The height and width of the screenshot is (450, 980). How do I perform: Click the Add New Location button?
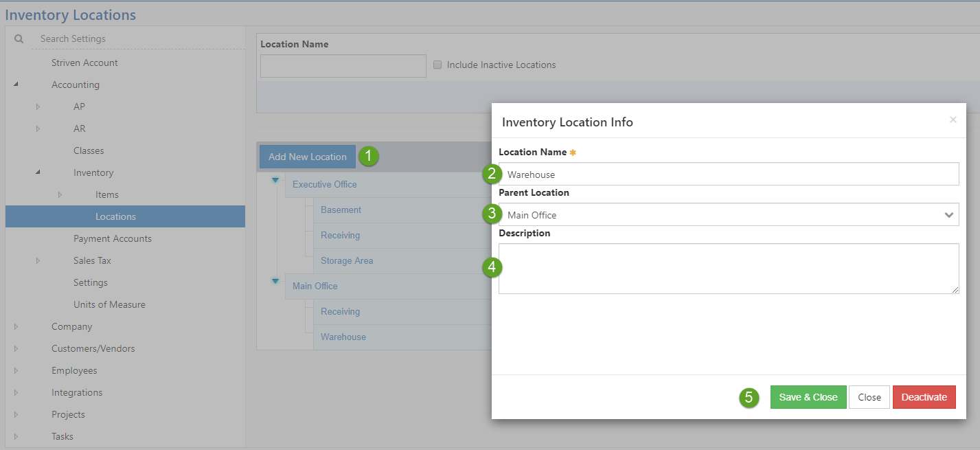306,157
